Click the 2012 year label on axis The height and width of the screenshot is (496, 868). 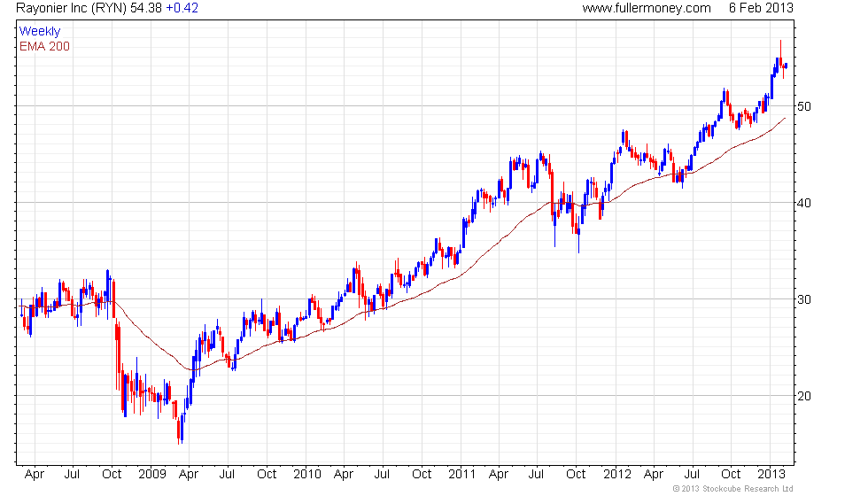click(617, 475)
